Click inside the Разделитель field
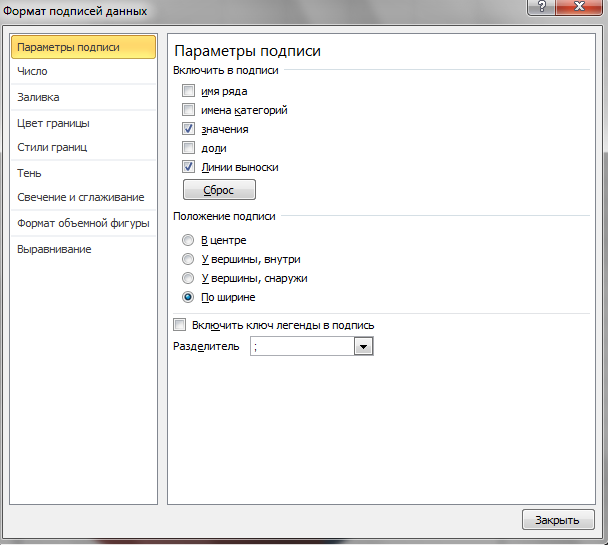 [302, 346]
